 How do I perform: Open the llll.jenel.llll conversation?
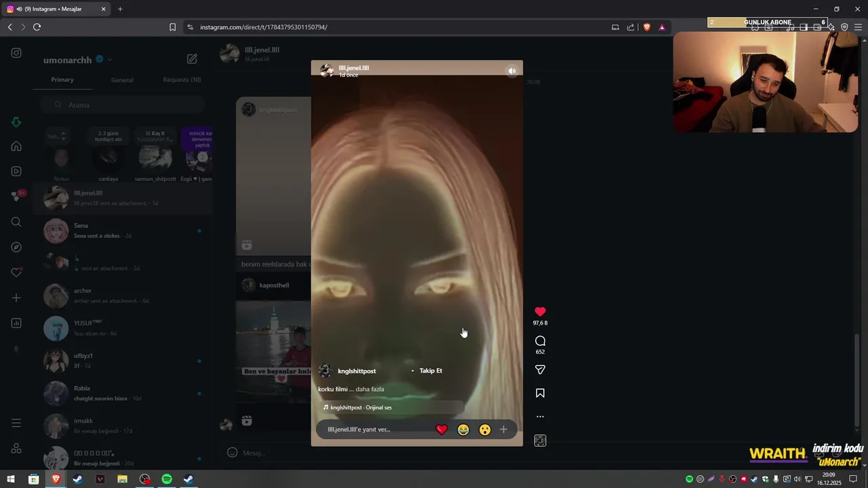122,199
